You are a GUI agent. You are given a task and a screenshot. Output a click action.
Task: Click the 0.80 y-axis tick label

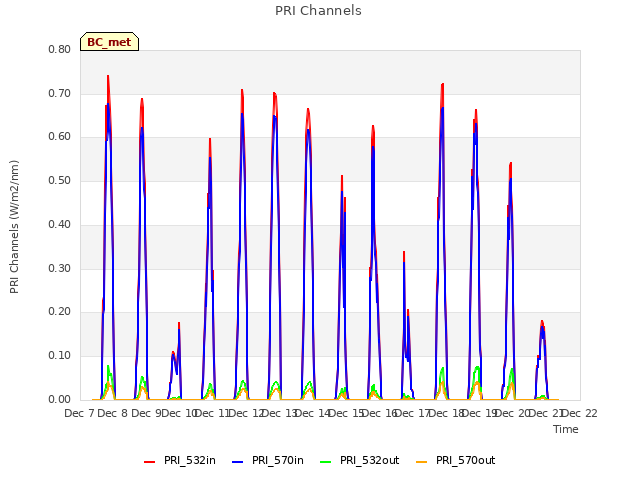point(59,49)
